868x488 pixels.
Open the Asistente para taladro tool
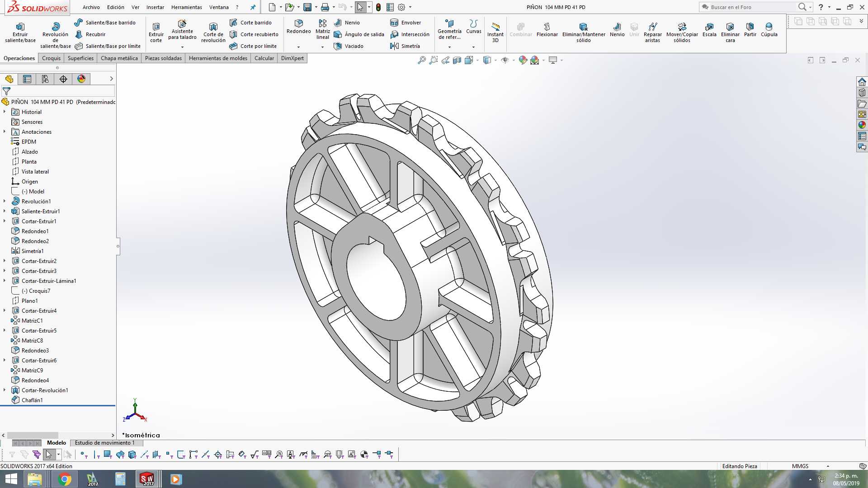182,30
